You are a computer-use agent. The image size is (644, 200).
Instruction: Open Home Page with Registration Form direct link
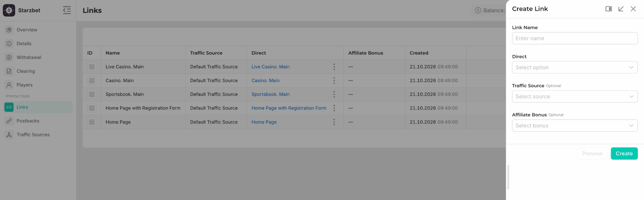[x=289, y=108]
